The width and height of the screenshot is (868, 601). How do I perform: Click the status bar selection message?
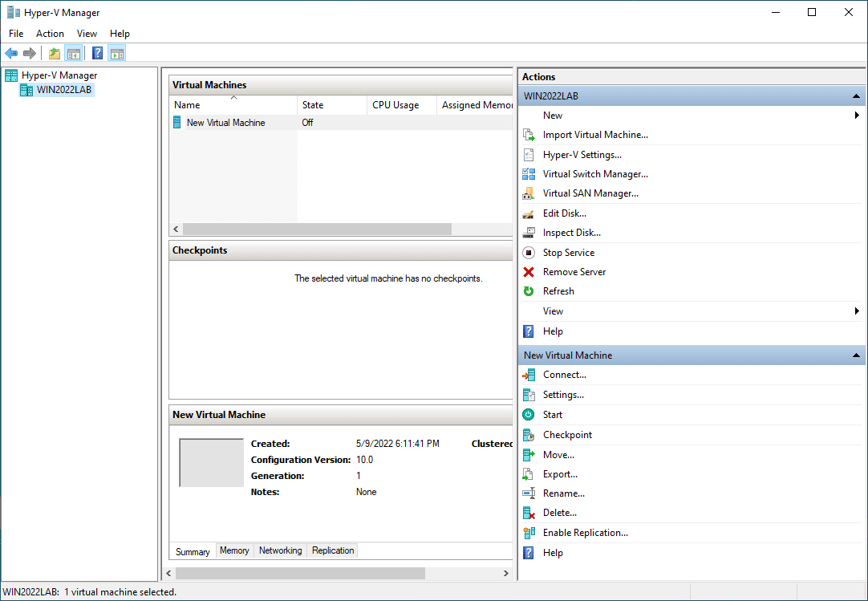(x=90, y=592)
